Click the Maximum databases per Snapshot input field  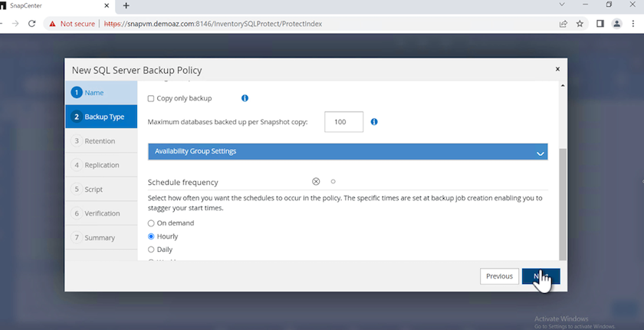[x=343, y=121]
